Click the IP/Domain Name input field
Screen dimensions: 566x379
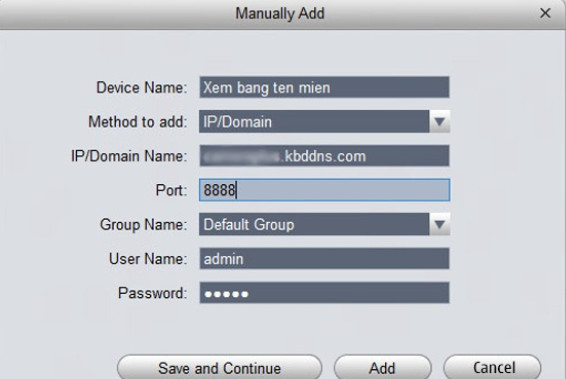[x=324, y=156]
